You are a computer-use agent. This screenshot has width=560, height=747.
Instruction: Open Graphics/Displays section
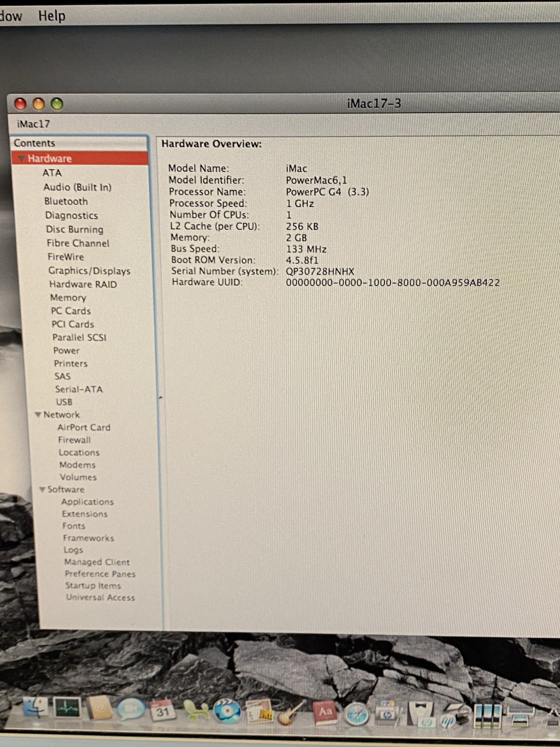(89, 271)
